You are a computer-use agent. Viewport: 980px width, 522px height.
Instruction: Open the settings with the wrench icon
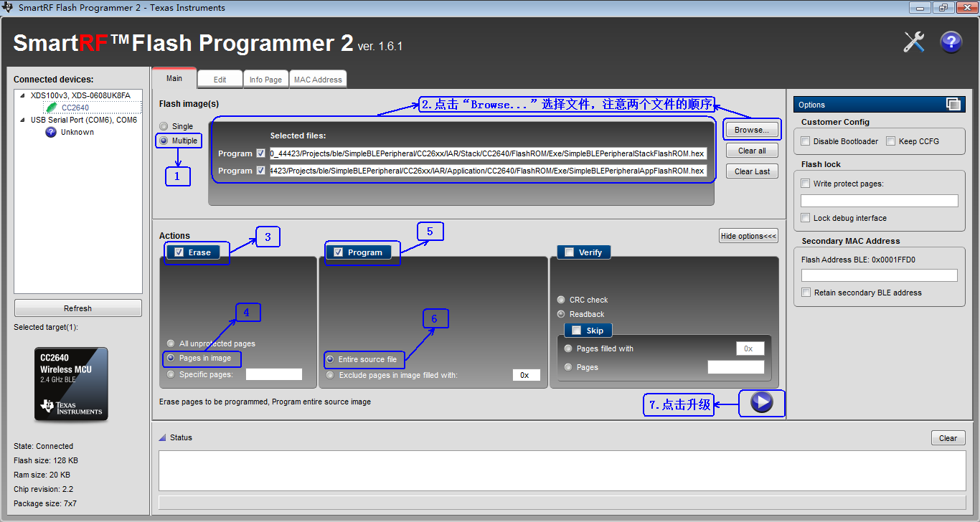tap(913, 42)
